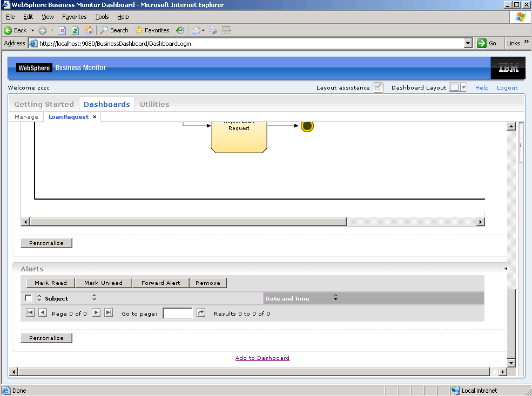The height and width of the screenshot is (396, 532).
Task: Click the Stop loading icon
Action: pos(63,31)
